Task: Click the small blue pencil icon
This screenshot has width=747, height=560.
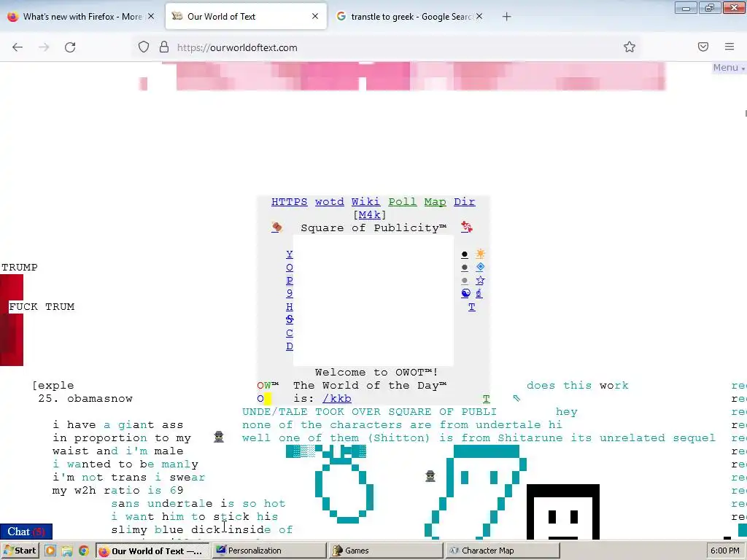Action: point(516,398)
